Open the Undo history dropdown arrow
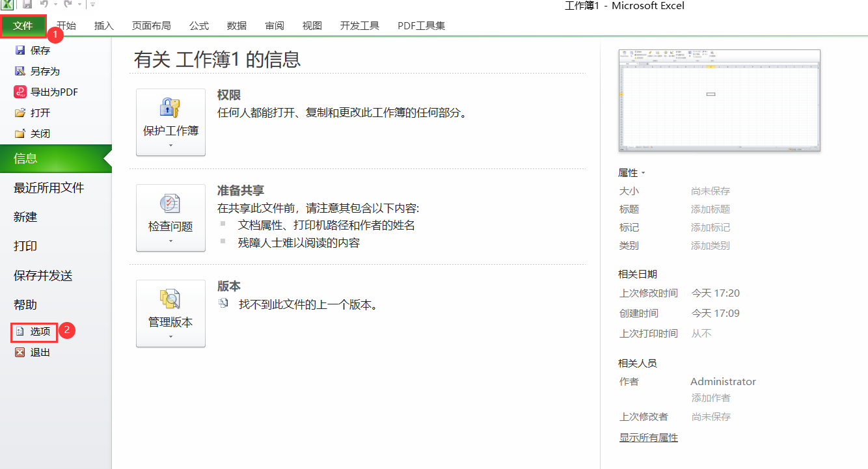 pyautogui.click(x=55, y=5)
